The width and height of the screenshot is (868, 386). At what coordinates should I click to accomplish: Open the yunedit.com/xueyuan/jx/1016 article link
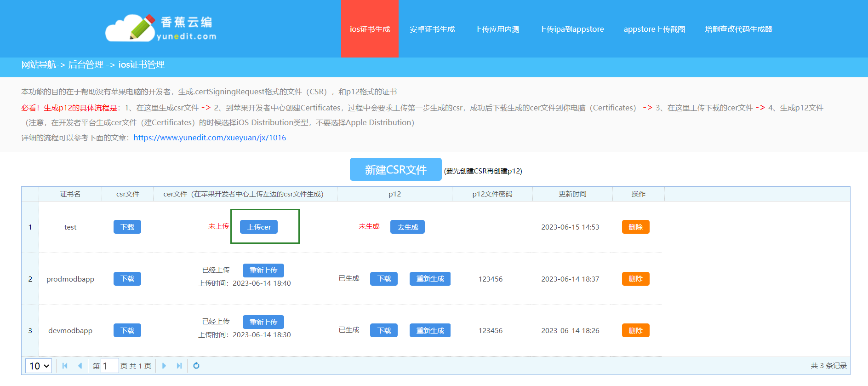click(x=210, y=138)
